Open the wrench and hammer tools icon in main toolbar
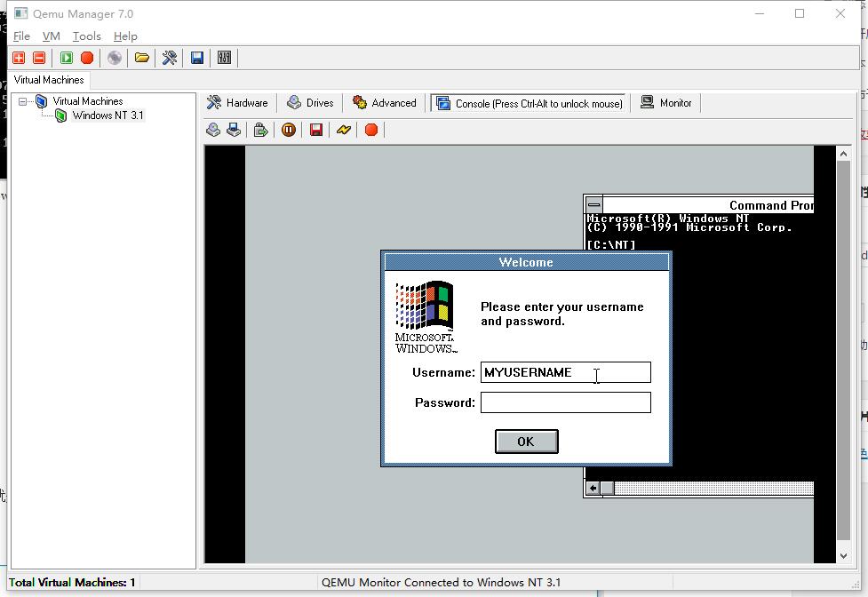The image size is (868, 597). point(170,58)
